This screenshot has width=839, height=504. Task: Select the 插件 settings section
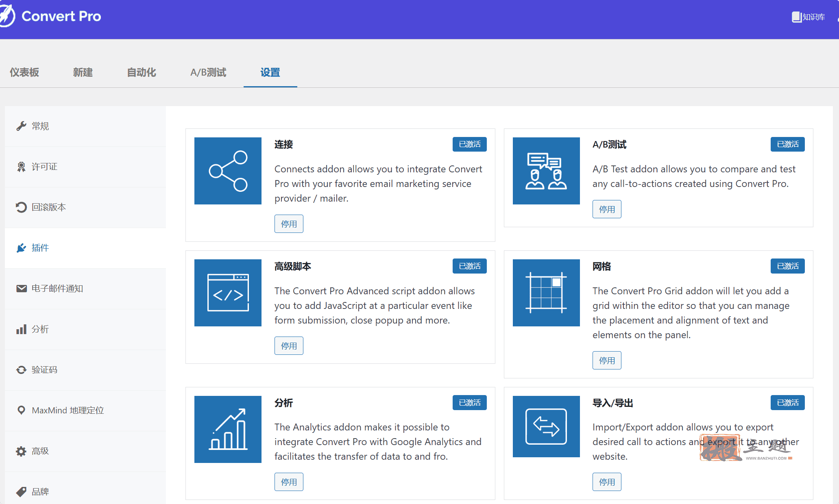tap(85, 248)
